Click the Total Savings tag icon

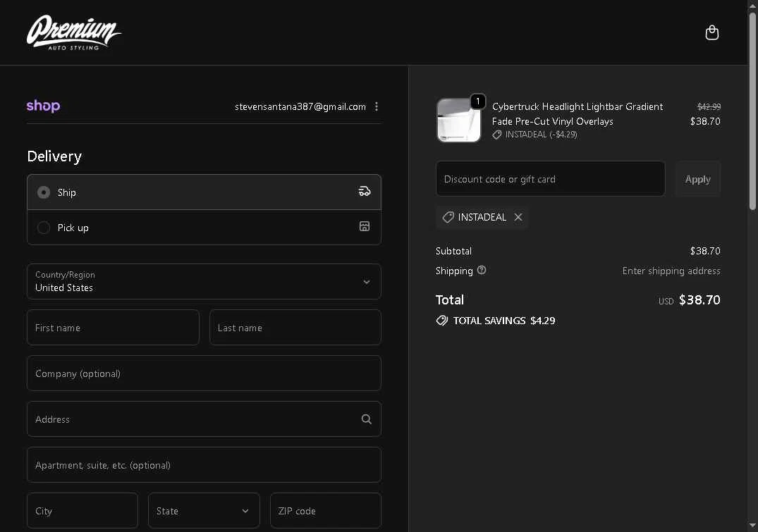click(x=442, y=321)
